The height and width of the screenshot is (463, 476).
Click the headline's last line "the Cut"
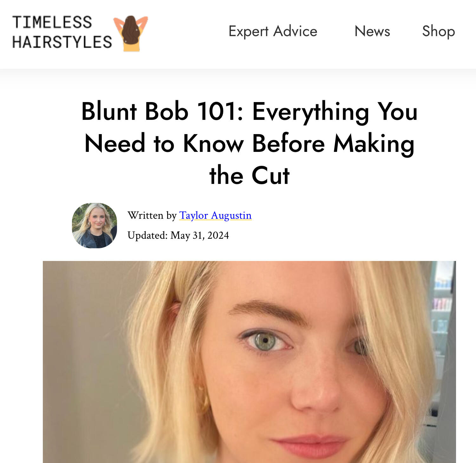[x=250, y=175]
